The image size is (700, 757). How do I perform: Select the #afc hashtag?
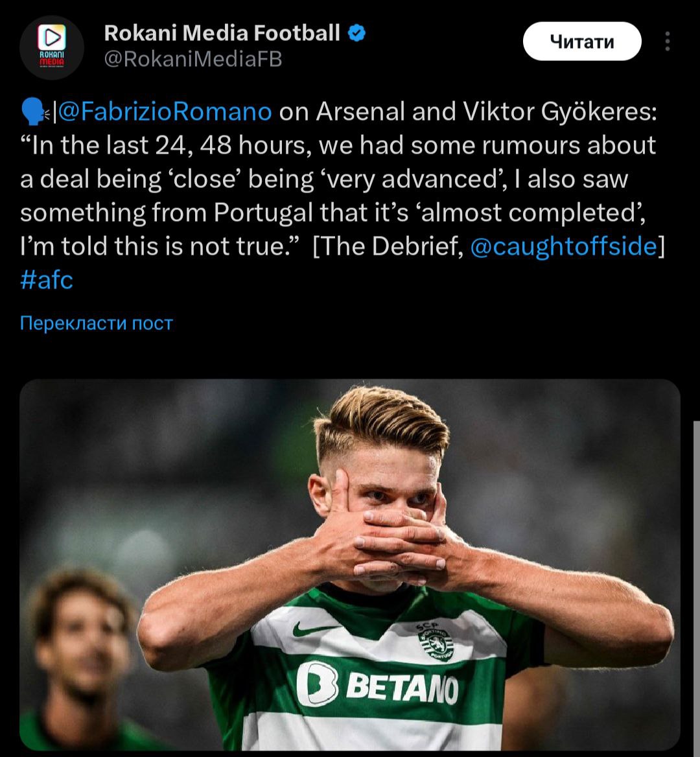(47, 280)
